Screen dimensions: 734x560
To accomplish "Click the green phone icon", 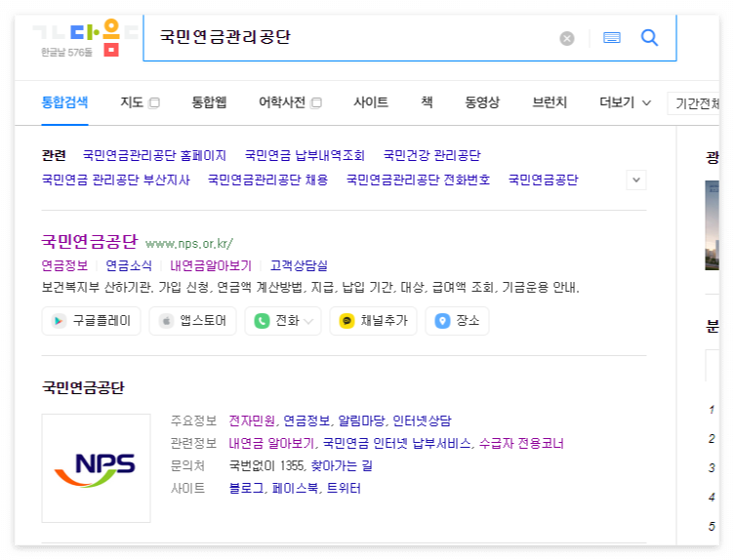I will (x=262, y=321).
